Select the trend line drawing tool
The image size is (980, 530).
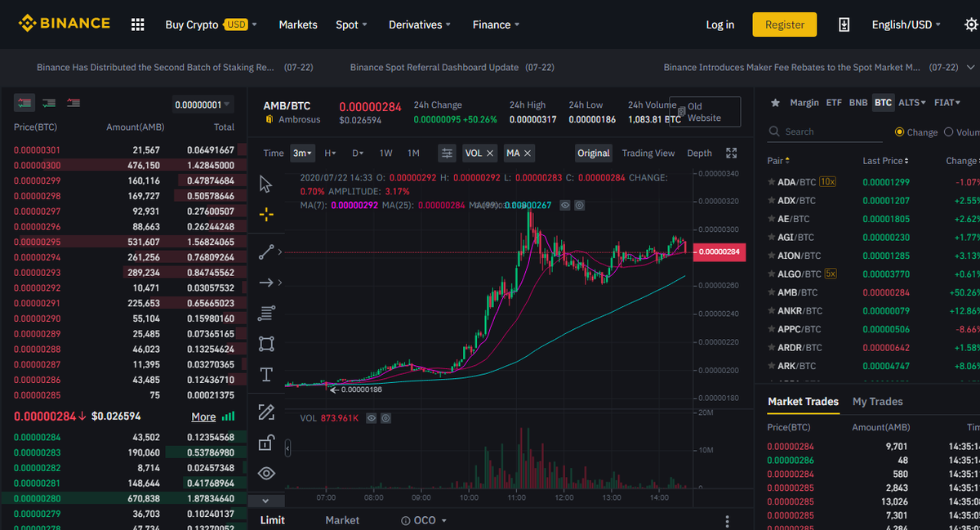click(265, 252)
